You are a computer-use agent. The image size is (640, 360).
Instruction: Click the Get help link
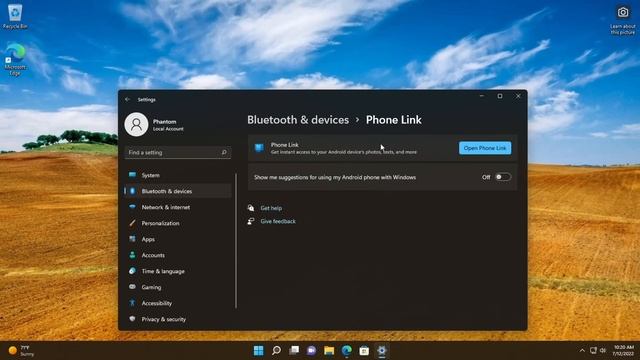pos(271,208)
